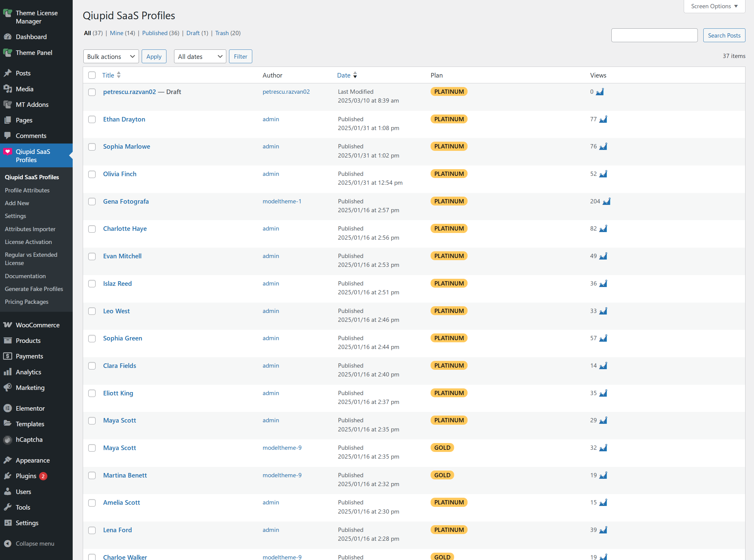
Task: Click the Settings sliders icon
Action: click(7, 523)
